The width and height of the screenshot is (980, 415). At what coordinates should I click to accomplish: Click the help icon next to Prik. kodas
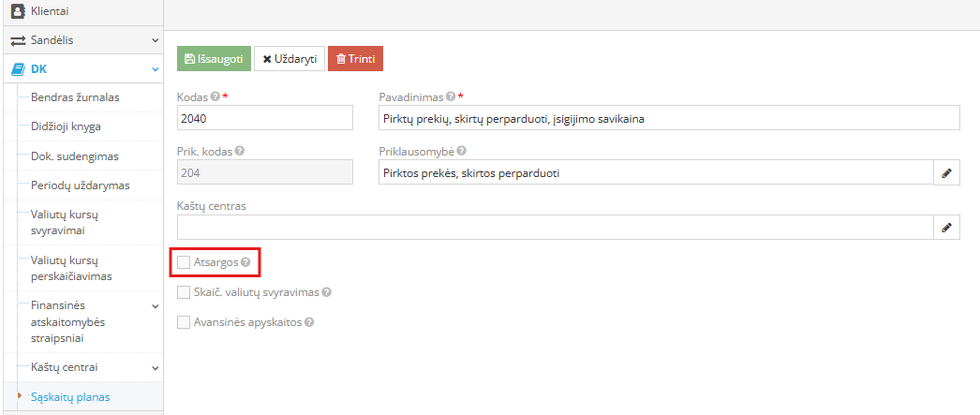239,151
